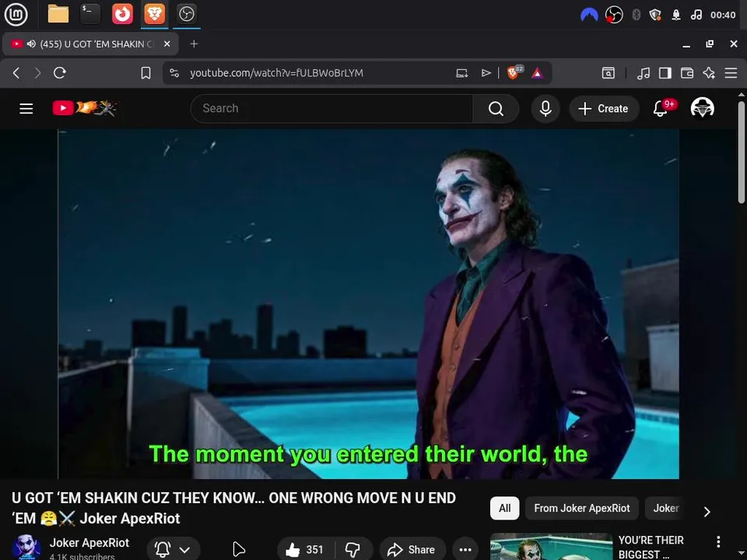Select the Joker filter chip
The image size is (747, 560).
(x=665, y=508)
